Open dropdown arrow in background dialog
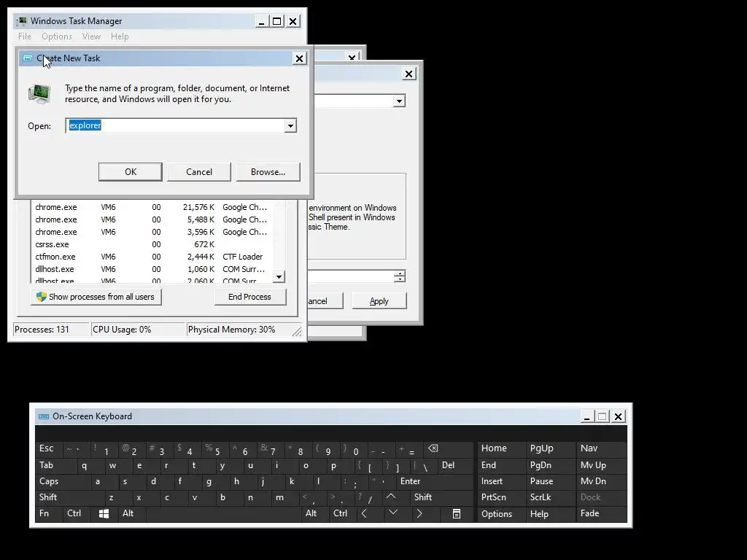Viewport: 747px width, 560px height. (x=399, y=101)
